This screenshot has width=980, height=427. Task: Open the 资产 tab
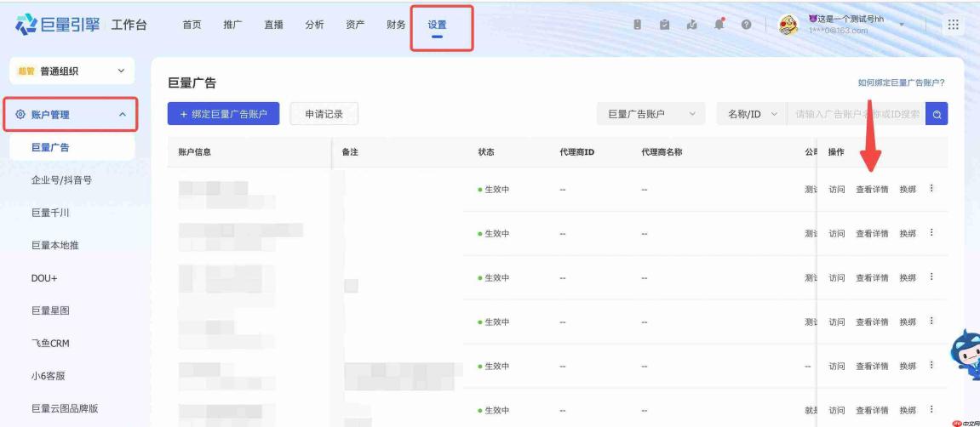click(x=355, y=25)
